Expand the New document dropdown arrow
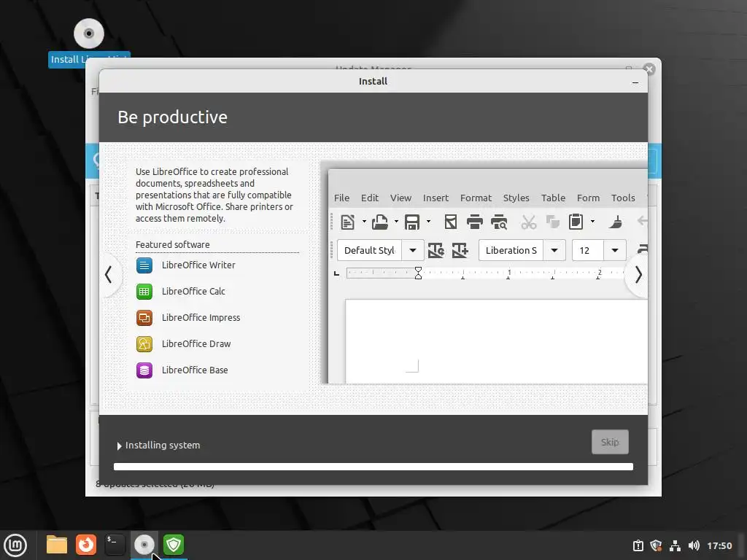This screenshot has height=560, width=747. pyautogui.click(x=364, y=222)
